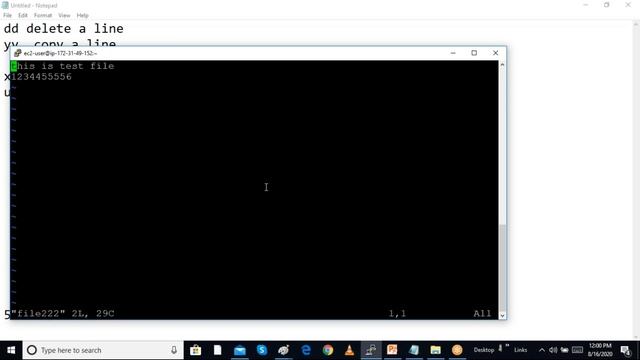
Task: Click the '1234455556' line in terminal
Action: point(41,77)
